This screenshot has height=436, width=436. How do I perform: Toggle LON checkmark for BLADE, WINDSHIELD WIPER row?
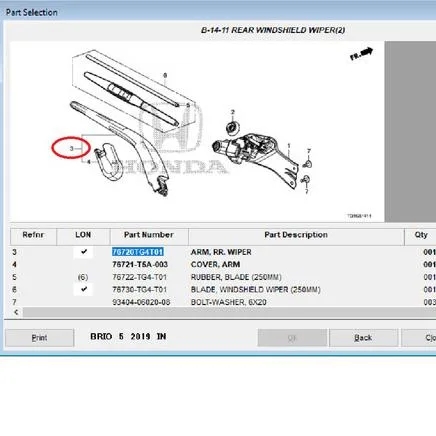click(x=83, y=289)
